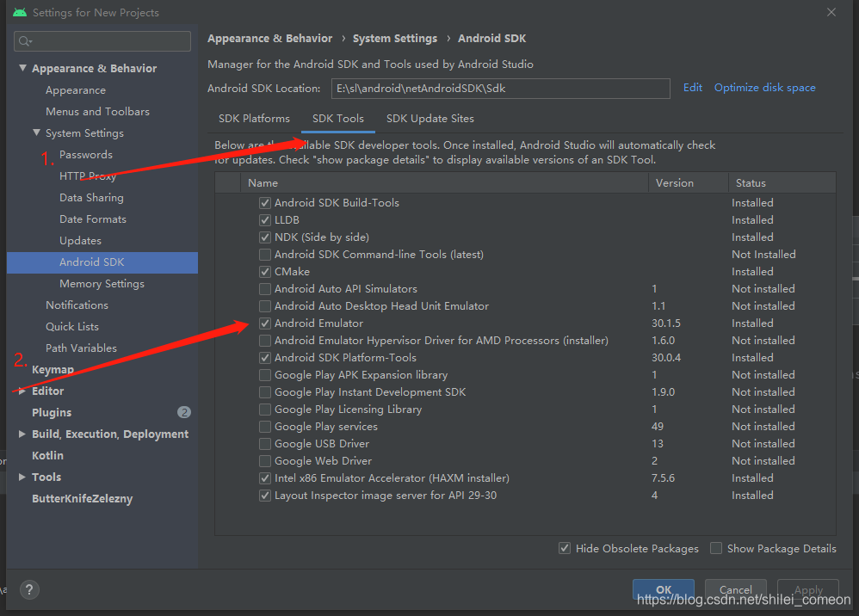
Task: Check Android SDK Command-line Tools checkbox
Action: [265, 255]
